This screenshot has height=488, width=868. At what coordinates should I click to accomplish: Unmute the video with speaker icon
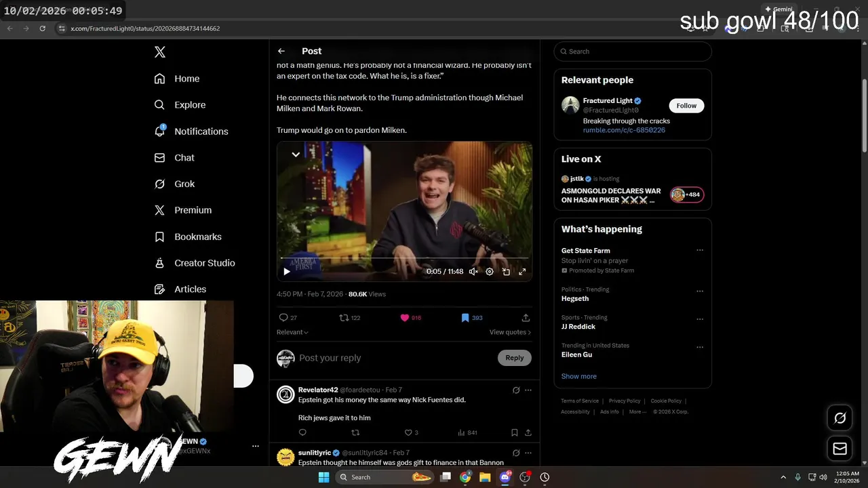[x=473, y=271]
